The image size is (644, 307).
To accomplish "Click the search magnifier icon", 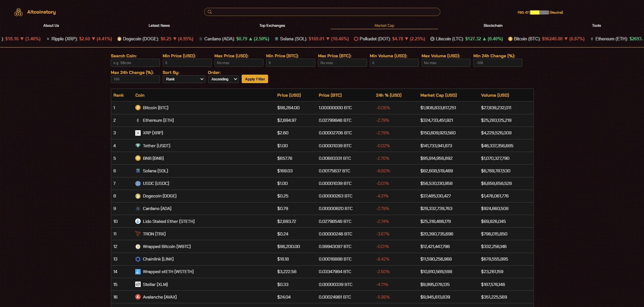I will point(210,12).
